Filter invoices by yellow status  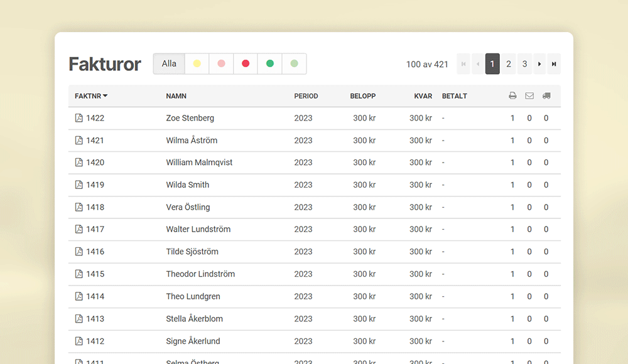[x=197, y=64]
